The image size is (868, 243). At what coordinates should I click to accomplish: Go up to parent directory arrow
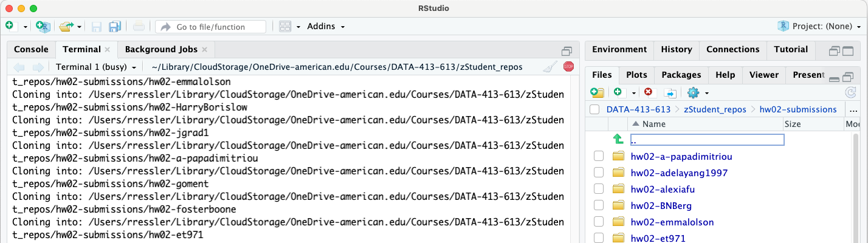pyautogui.click(x=618, y=139)
